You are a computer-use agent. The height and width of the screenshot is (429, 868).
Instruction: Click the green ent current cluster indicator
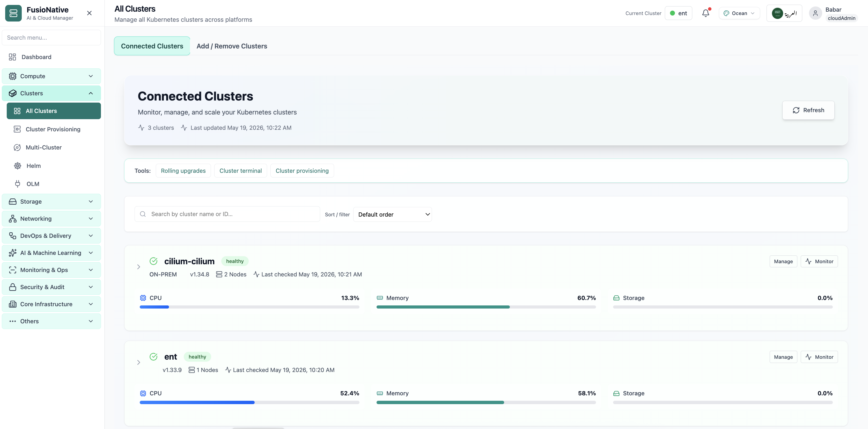678,13
